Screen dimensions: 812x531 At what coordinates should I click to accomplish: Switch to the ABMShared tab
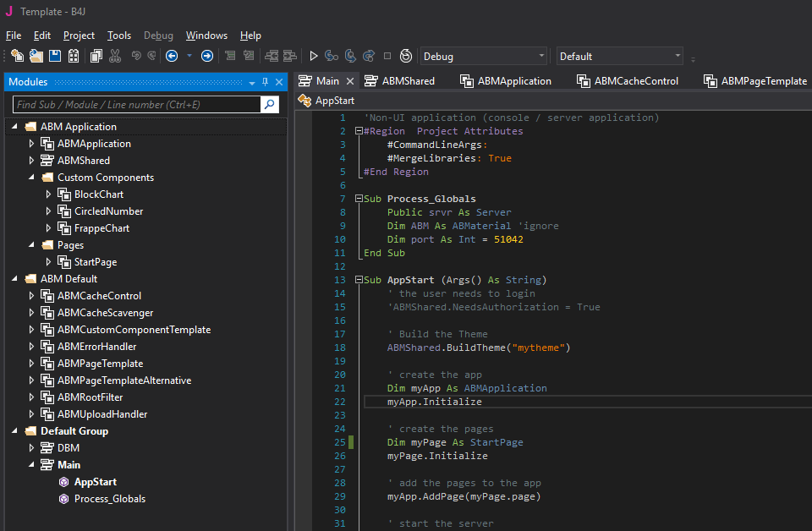tap(399, 80)
